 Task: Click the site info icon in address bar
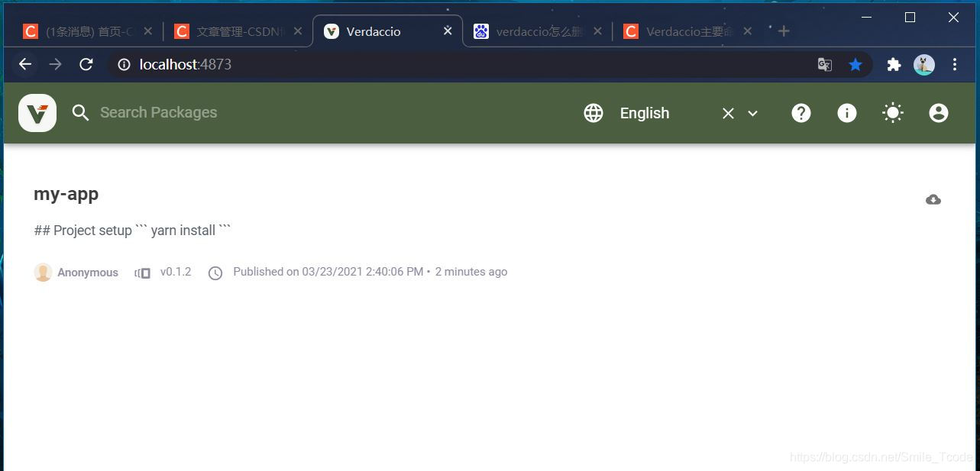coord(124,65)
